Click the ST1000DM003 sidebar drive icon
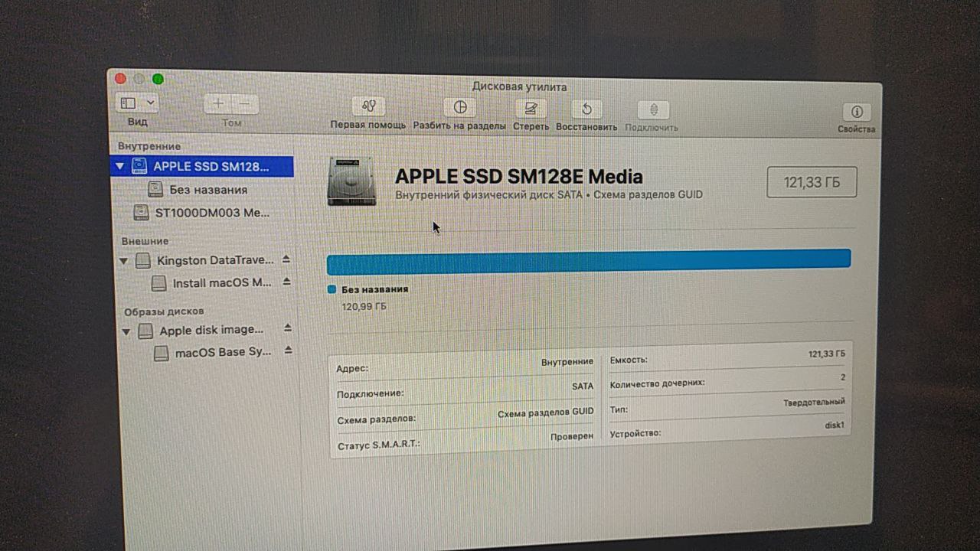The height and width of the screenshot is (551, 980). coord(141,212)
